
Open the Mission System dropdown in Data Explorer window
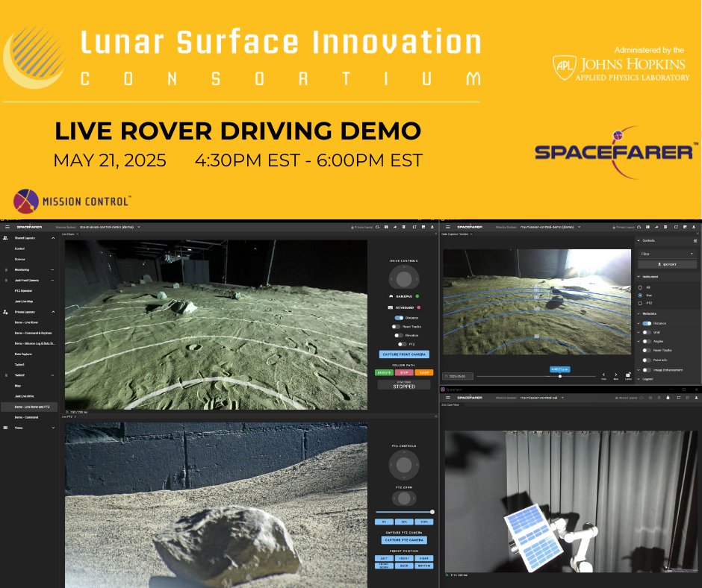pyautogui.click(x=550, y=227)
